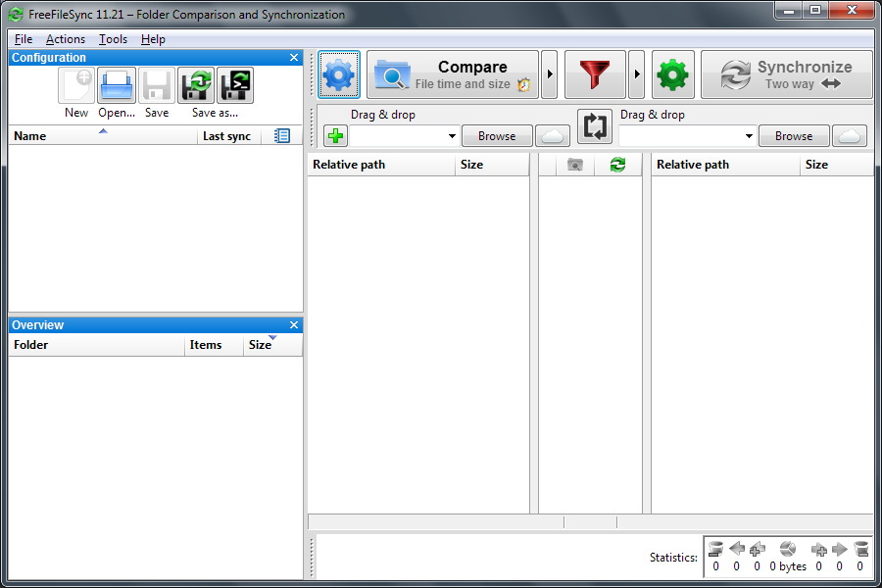This screenshot has width=882, height=588.
Task: Start the Compare folders button
Action: [x=453, y=74]
